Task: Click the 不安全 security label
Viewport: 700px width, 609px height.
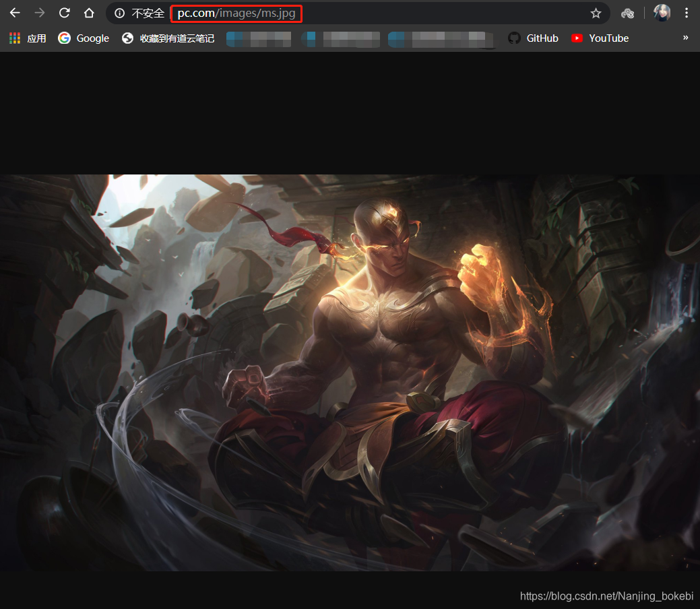Action: pos(148,13)
